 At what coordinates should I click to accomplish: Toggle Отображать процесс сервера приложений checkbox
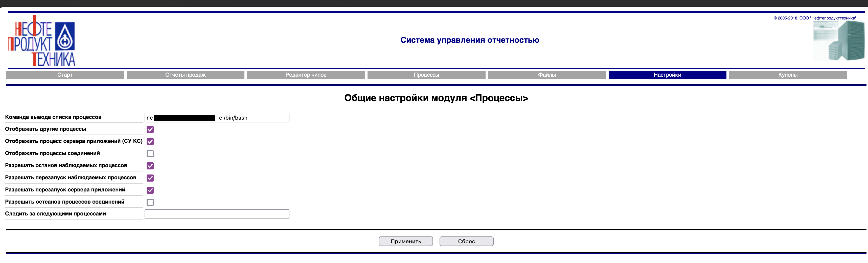[150, 142]
